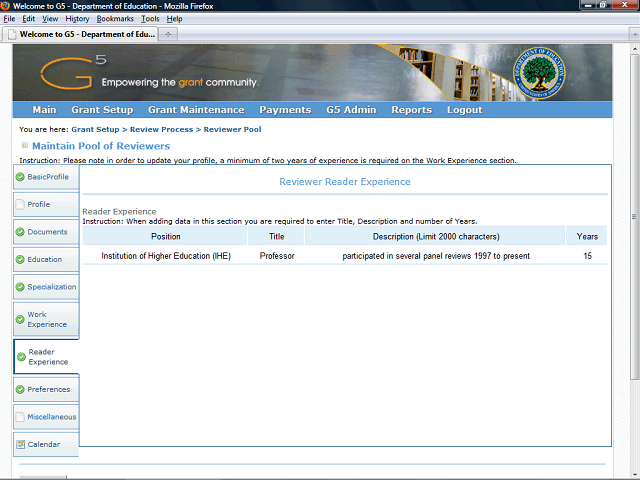Click the green check icon beside Documents
This screenshot has height=480, width=640.
point(20,232)
